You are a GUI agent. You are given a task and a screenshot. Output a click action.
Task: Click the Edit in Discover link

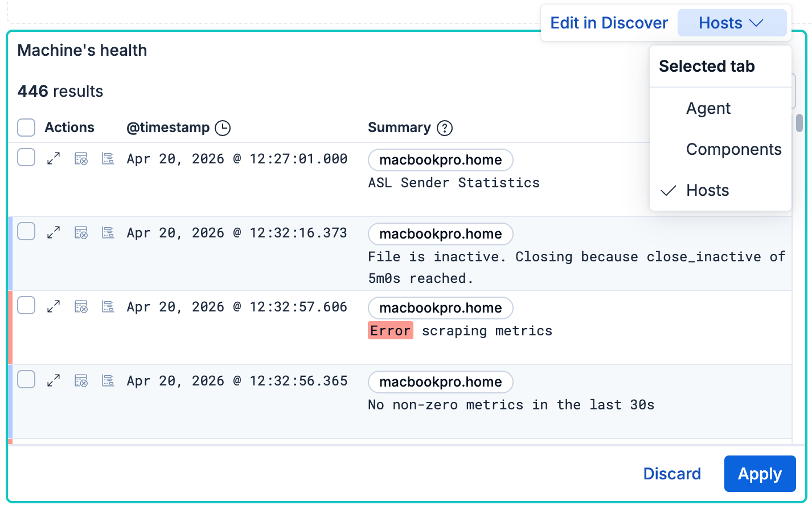[x=608, y=23]
